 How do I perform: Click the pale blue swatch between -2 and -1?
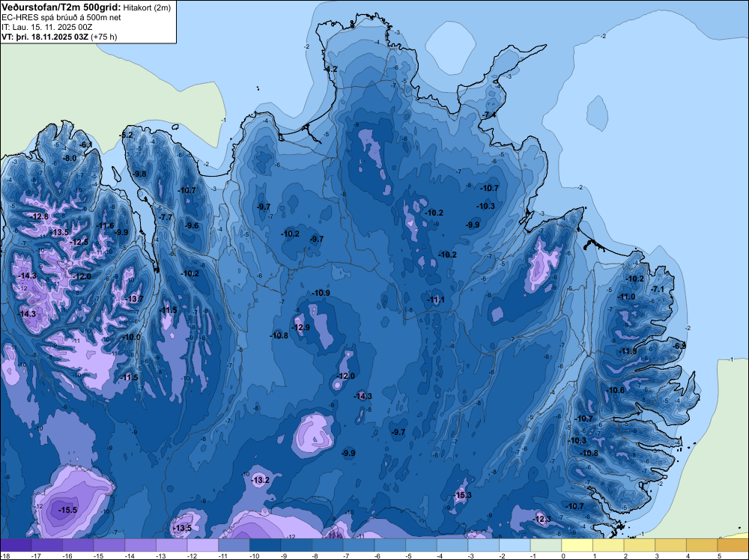click(515, 545)
